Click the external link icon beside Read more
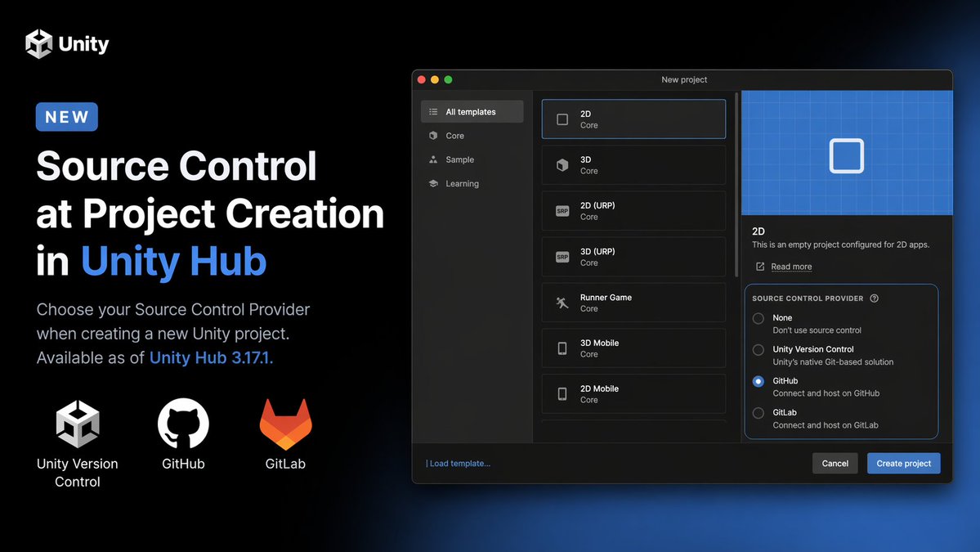 (760, 267)
